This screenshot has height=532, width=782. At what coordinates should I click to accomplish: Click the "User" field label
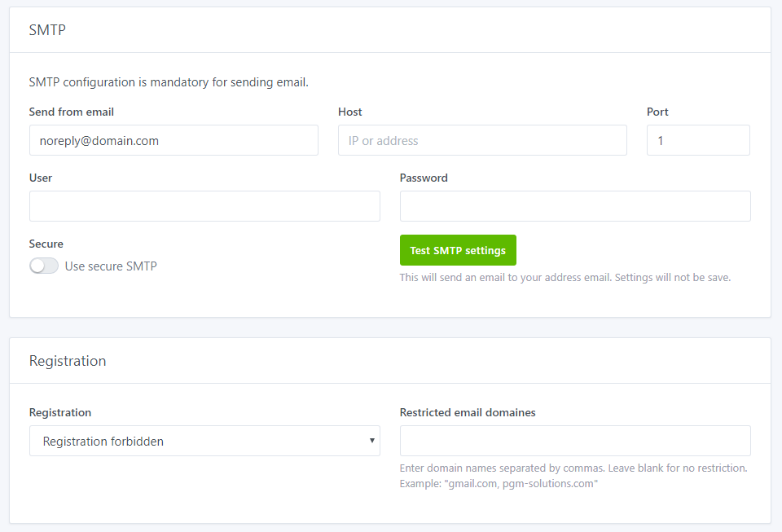(x=41, y=178)
